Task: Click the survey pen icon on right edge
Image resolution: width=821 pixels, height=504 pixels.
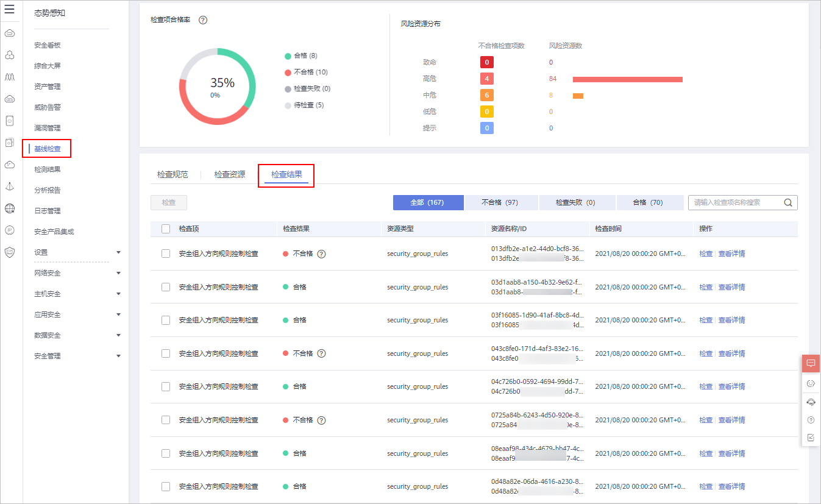Action: 811,437
